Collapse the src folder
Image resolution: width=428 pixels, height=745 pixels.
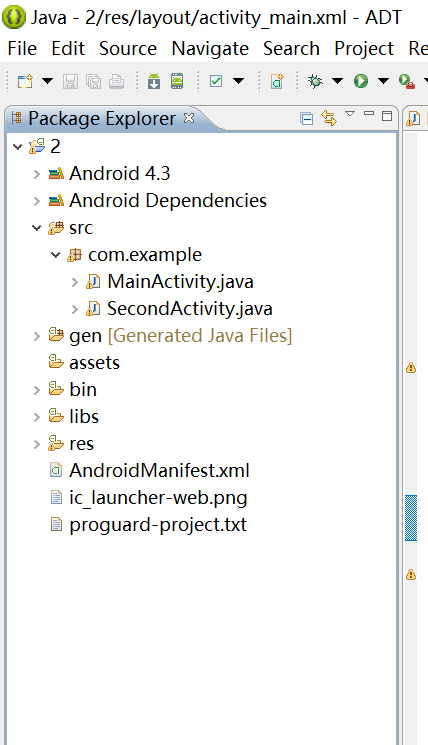pyautogui.click(x=37, y=228)
